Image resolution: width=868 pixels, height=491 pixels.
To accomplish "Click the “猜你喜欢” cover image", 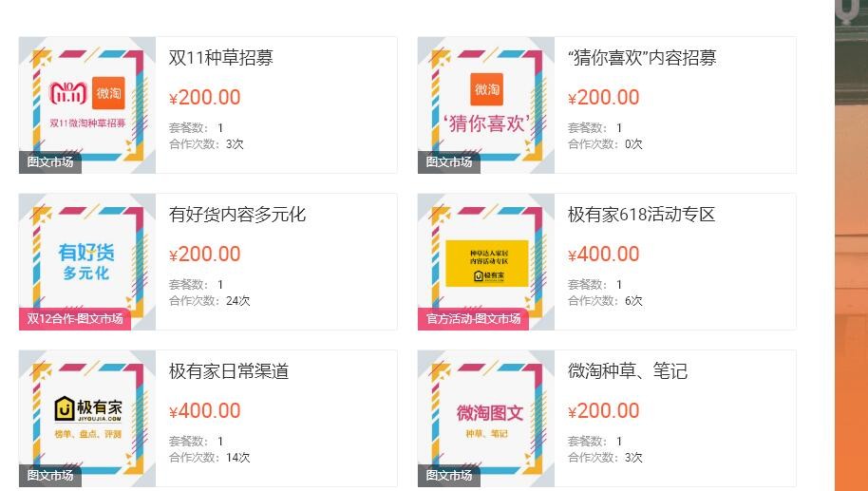I will click(x=486, y=105).
